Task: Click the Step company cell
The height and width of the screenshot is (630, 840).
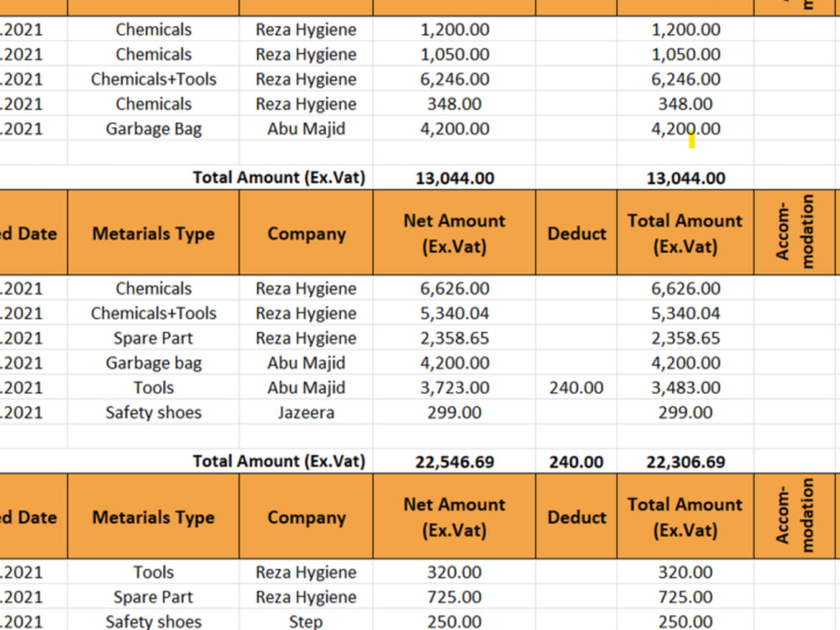Action: [x=306, y=622]
